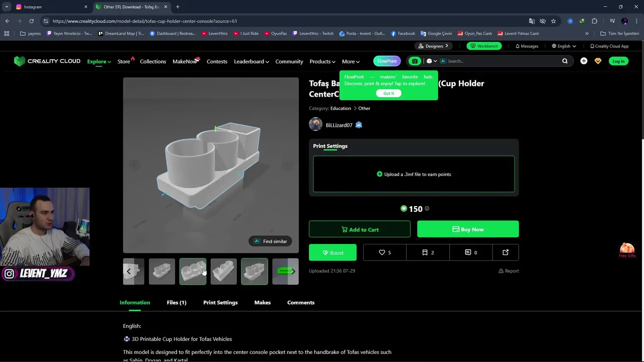Open the Chrome three-dot menu
Viewport: 644px width, 362px height.
pos(636,21)
